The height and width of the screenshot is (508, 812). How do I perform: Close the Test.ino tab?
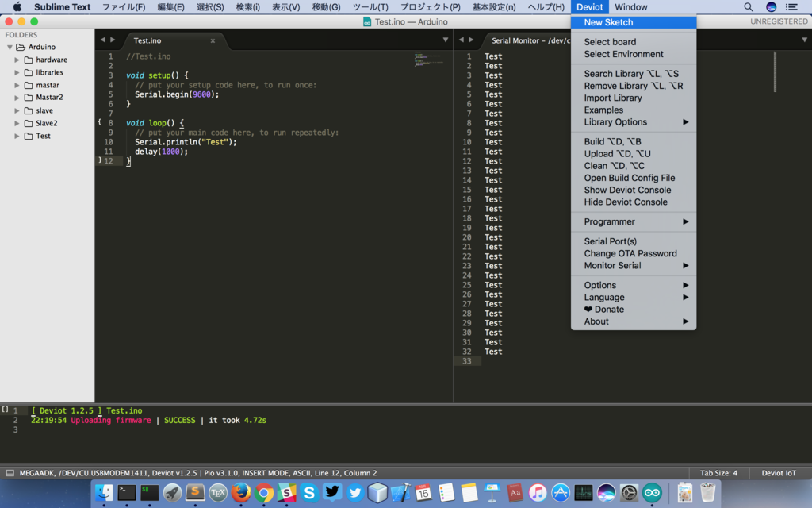tap(213, 40)
